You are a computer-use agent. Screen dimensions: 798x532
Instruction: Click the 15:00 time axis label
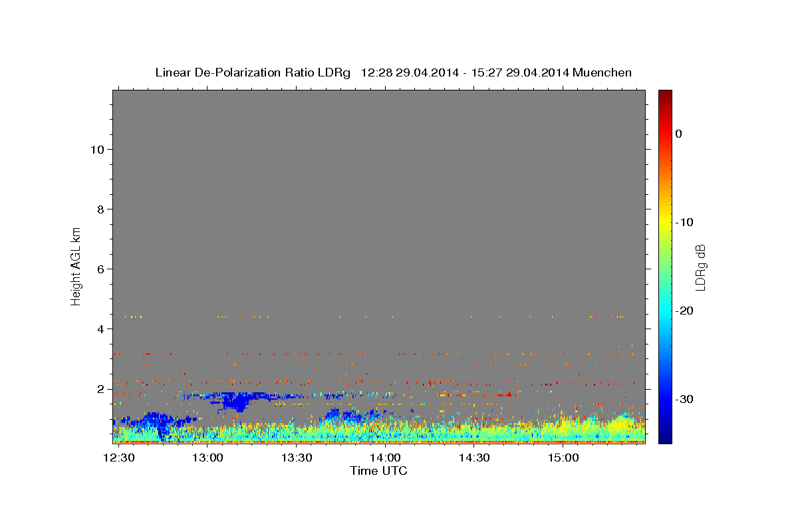[563, 458]
